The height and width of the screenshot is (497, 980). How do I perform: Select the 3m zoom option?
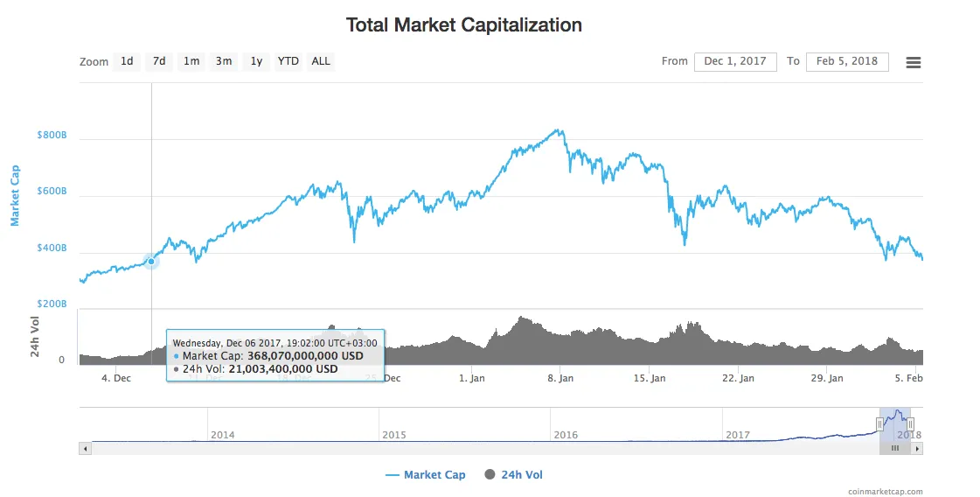point(224,61)
